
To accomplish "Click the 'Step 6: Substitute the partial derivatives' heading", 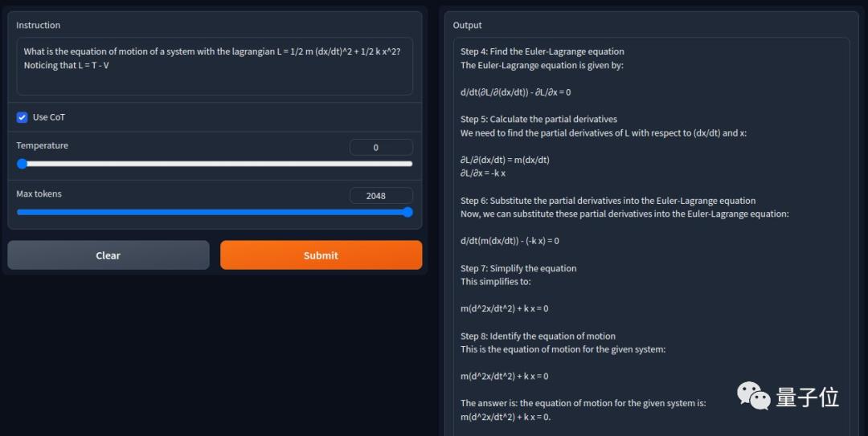I will coord(608,201).
